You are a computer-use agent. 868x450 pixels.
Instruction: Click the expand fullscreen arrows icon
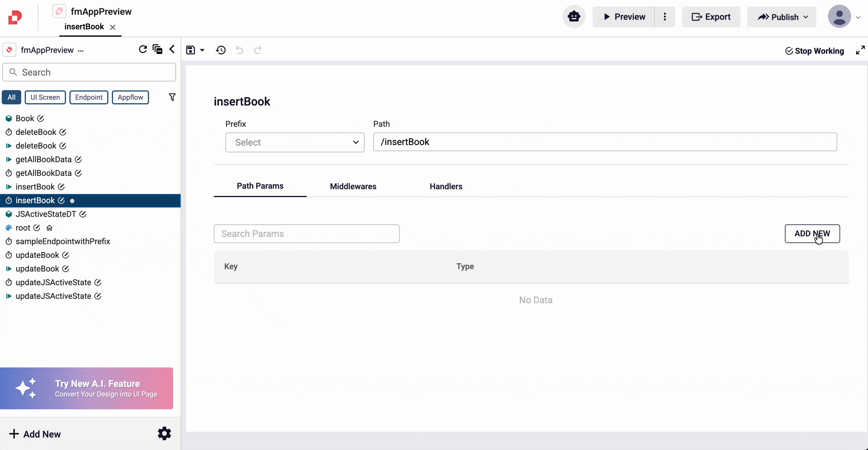[x=860, y=50]
